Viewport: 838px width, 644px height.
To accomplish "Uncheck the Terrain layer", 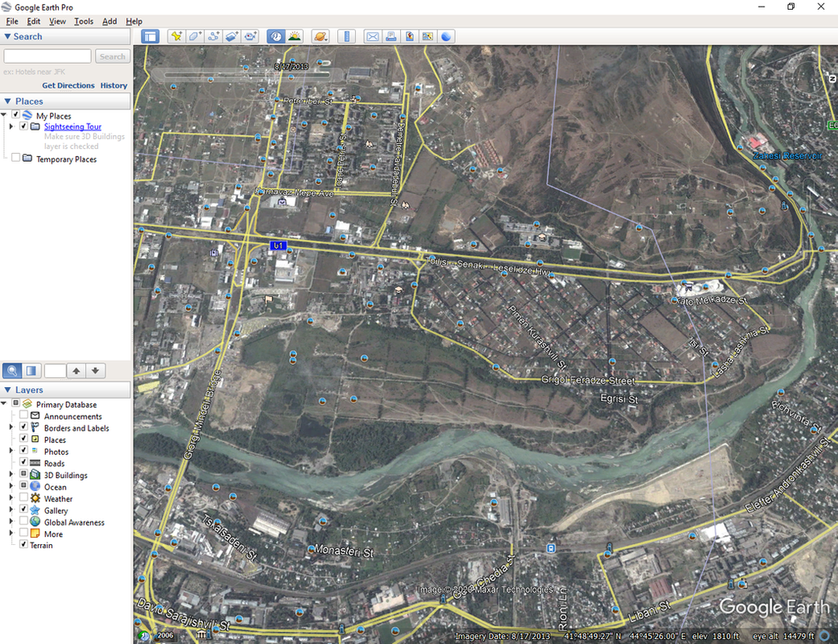I will point(24,544).
